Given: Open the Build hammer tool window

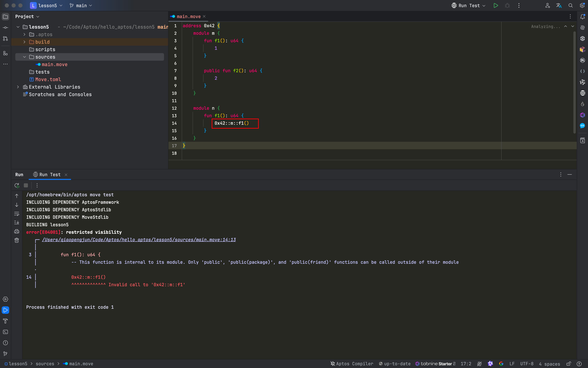Looking at the screenshot, I should tap(5, 321).
